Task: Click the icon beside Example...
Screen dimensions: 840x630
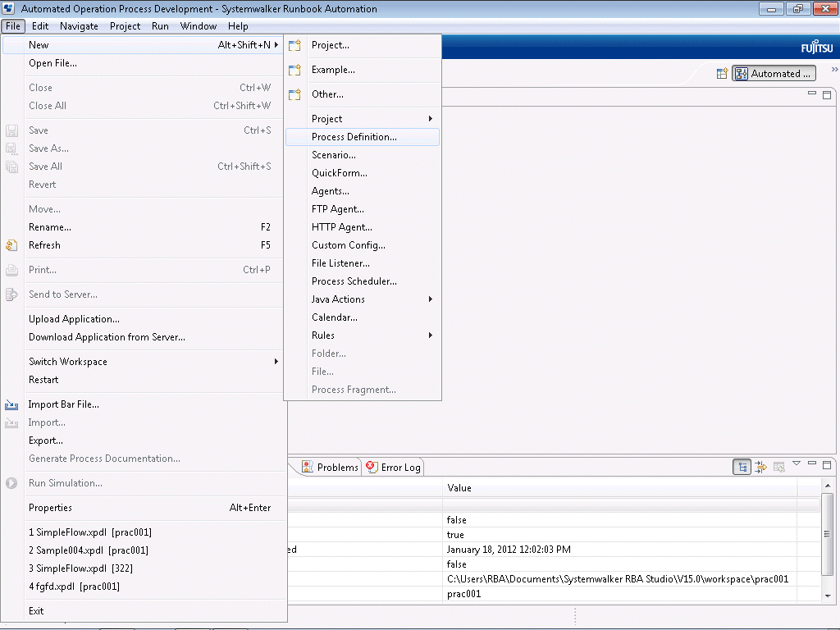Action: coord(294,71)
